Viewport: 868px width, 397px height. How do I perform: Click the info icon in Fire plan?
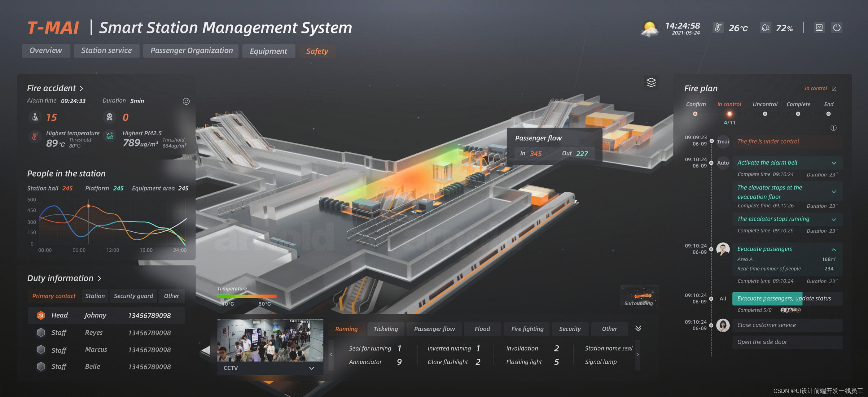pyautogui.click(x=833, y=128)
